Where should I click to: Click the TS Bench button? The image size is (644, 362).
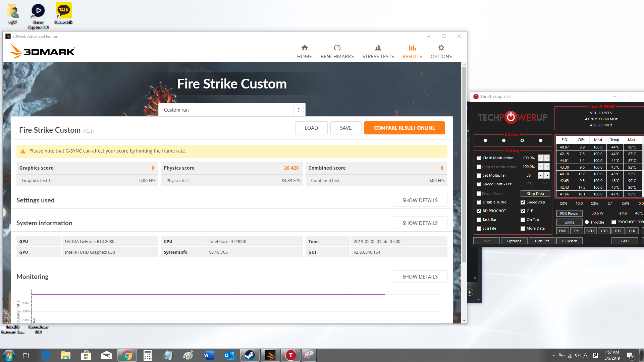[569, 241]
